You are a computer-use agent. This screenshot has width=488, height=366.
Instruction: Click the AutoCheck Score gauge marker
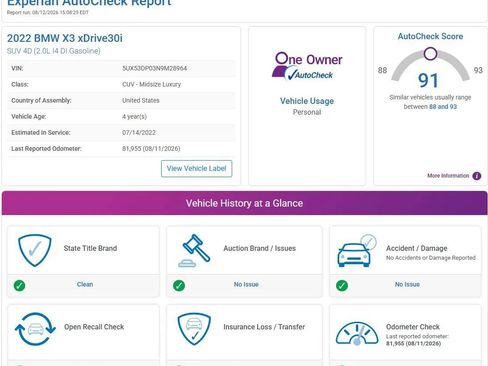tap(430, 54)
